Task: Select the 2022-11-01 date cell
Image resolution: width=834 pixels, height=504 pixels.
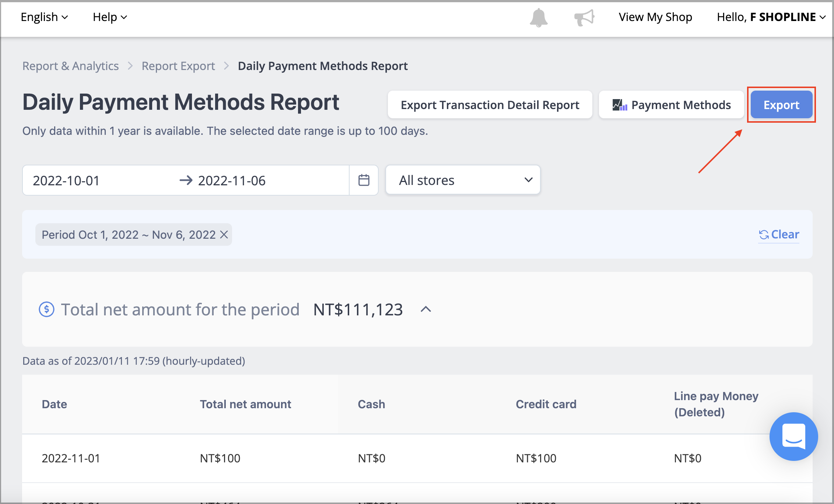Action: 71,458
